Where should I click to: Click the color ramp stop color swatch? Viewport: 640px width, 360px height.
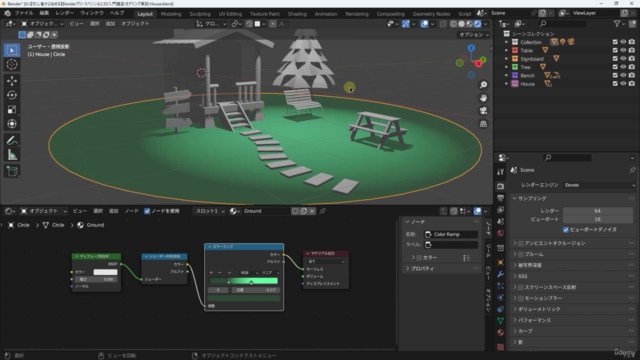tap(244, 298)
